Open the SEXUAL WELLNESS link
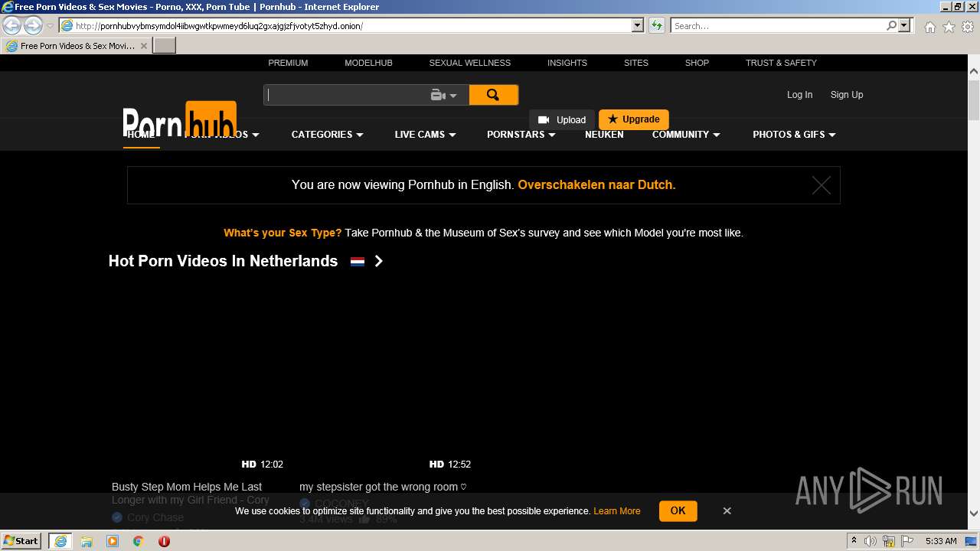Image resolution: width=980 pixels, height=551 pixels. 469,63
